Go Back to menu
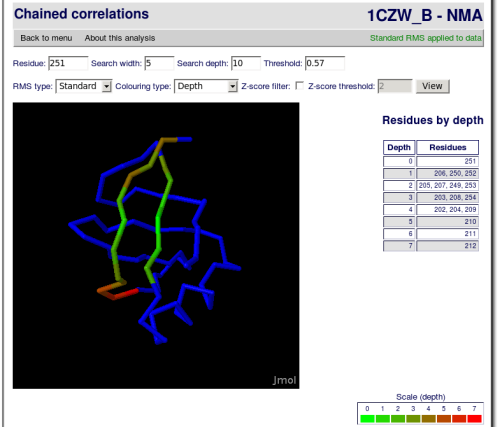 (x=46, y=38)
